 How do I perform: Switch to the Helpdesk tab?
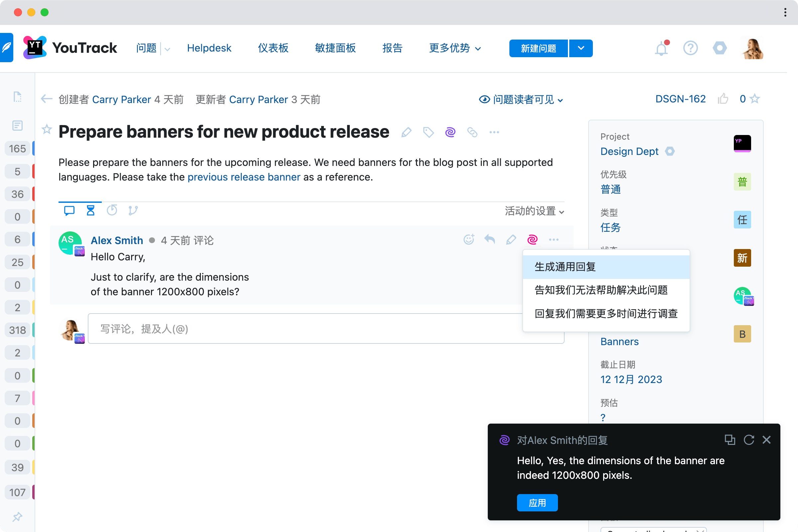click(209, 48)
